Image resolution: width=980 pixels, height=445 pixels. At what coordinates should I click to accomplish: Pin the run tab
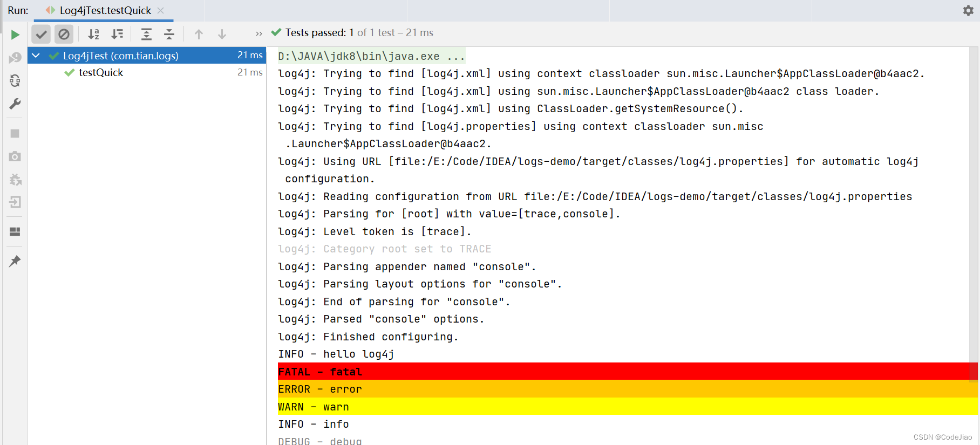(x=15, y=261)
